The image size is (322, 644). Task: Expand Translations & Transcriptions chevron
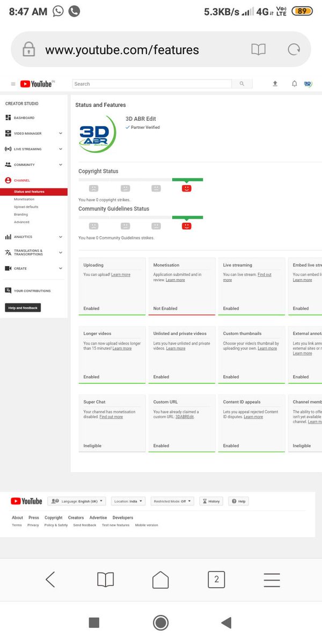(x=61, y=252)
